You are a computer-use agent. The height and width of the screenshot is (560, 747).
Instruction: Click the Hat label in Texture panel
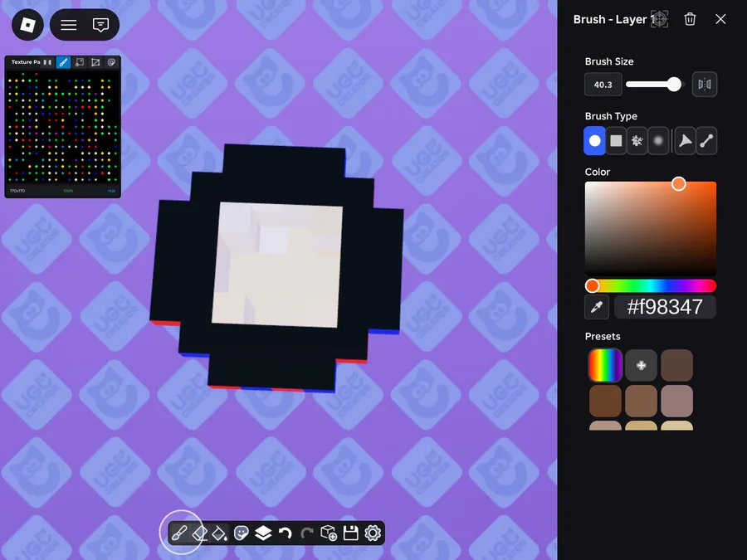[x=111, y=191]
